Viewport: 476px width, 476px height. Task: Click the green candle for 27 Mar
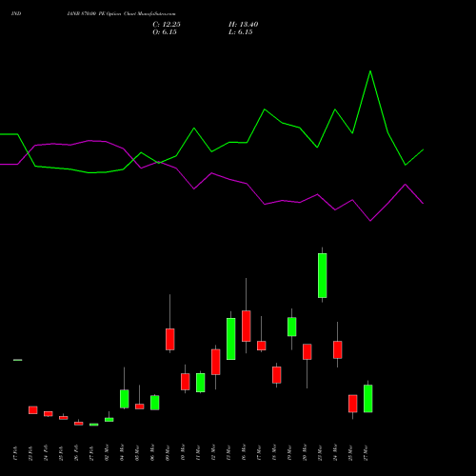[368, 399]
